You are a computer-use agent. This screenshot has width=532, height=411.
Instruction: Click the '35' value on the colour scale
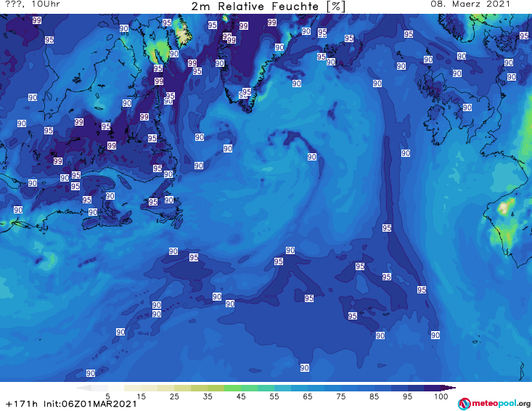[x=208, y=396]
